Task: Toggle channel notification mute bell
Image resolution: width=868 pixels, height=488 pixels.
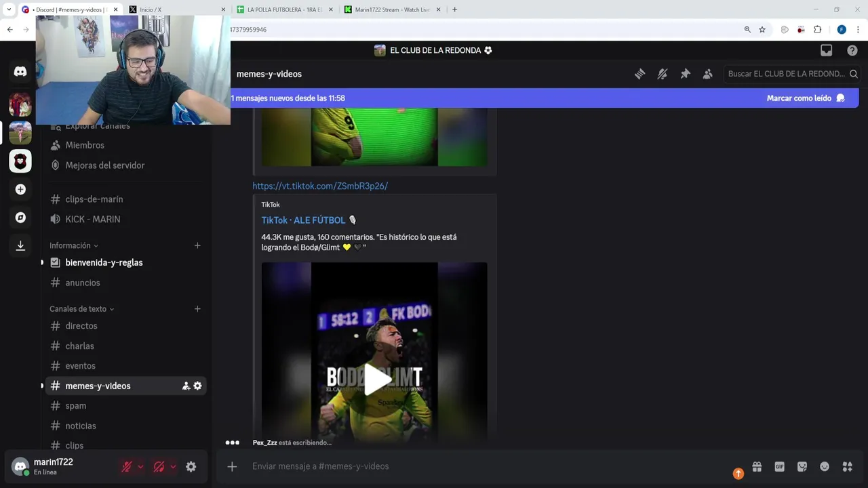Action: [x=663, y=74]
